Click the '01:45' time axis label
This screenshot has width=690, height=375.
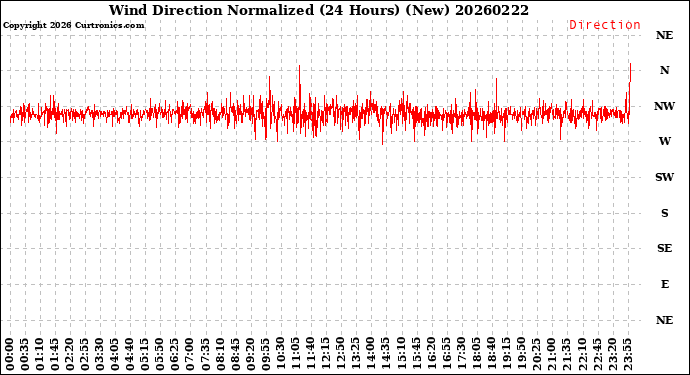[x=55, y=354]
